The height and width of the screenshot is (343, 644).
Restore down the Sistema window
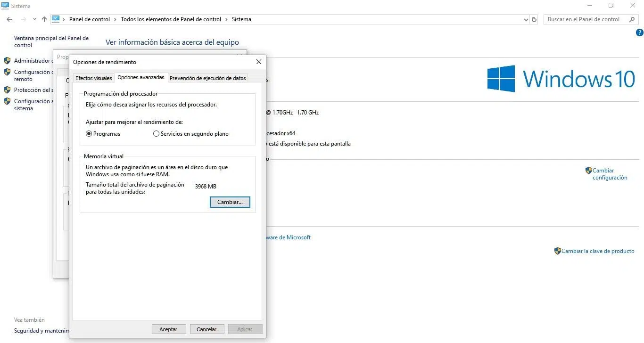click(611, 5)
